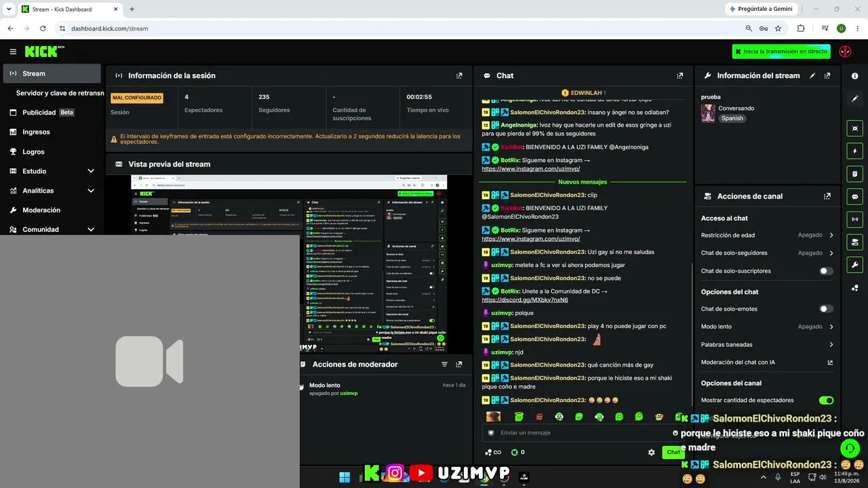Click the MAL CONFIGURADO status badge

click(x=137, y=98)
